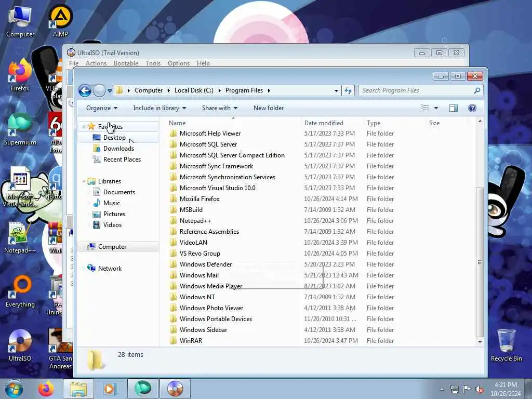
Task: Open UltraISO File menu
Action: 74,63
